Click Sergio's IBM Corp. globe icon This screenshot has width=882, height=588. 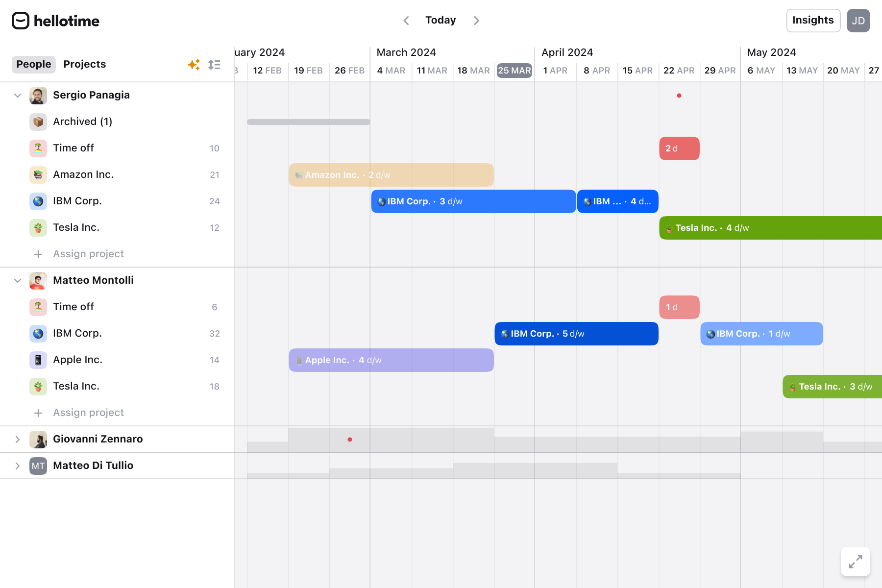(38, 201)
